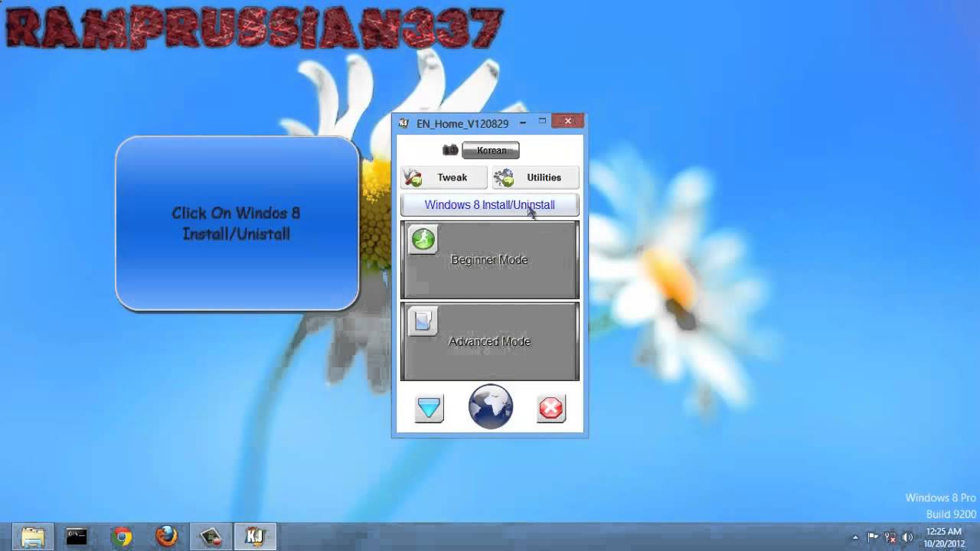This screenshot has width=980, height=551.
Task: Click the globe icon at the bottom
Action: (491, 406)
